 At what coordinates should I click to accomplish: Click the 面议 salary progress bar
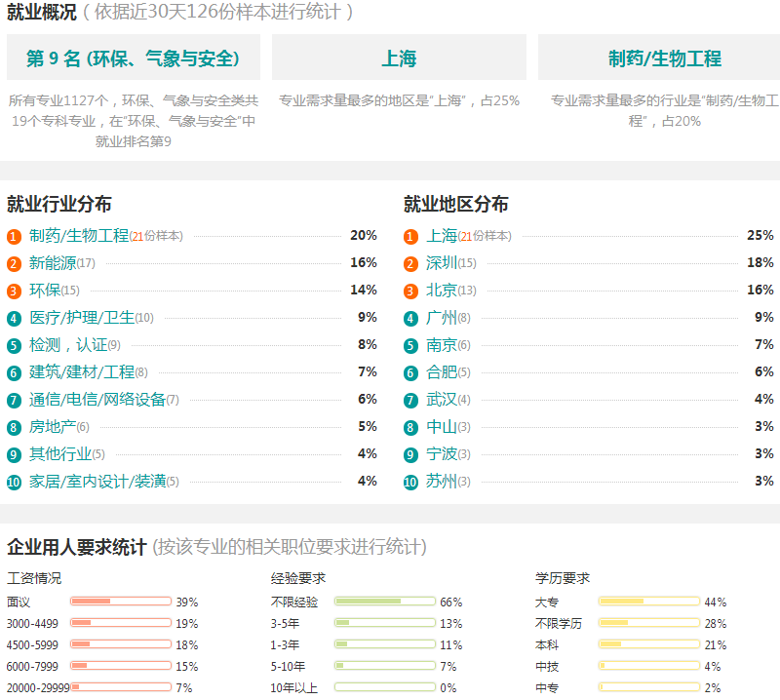(x=121, y=602)
